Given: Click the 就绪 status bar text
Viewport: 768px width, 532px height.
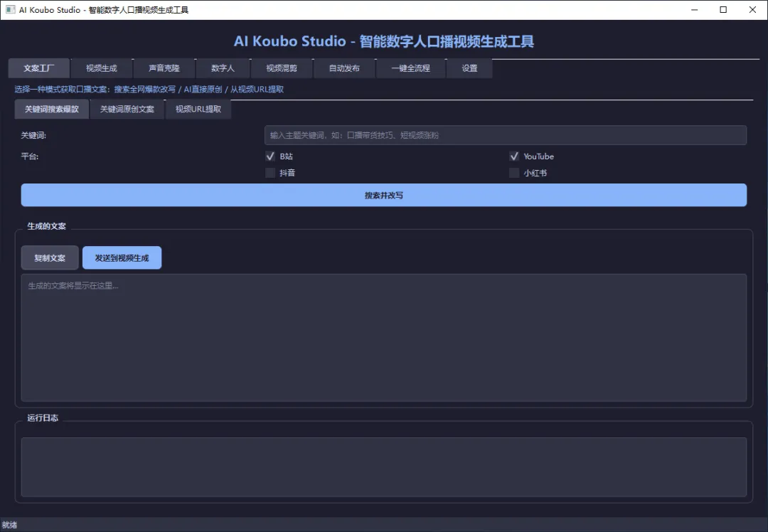Looking at the screenshot, I should [9, 525].
